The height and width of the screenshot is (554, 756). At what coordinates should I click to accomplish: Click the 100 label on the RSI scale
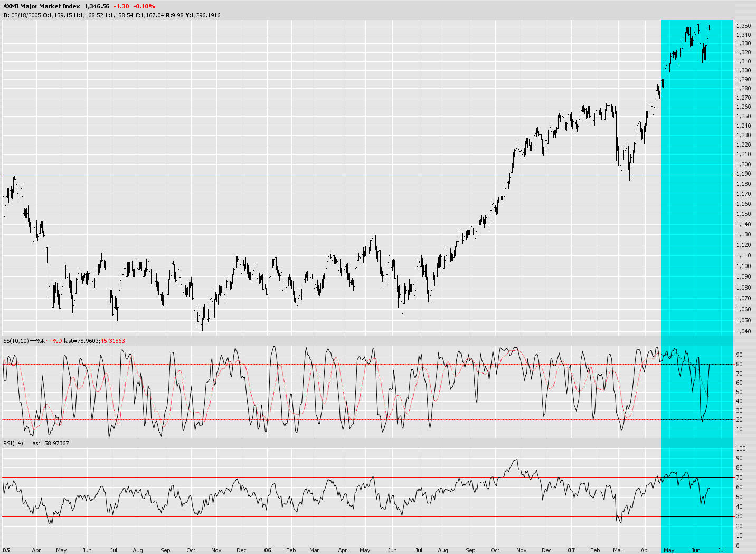(741, 448)
